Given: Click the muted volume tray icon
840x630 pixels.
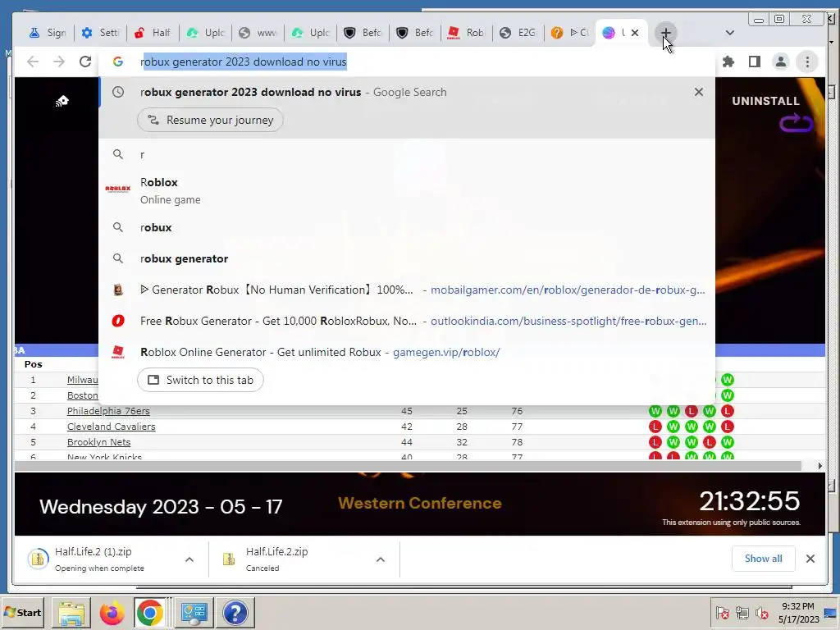Looking at the screenshot, I should click(761, 612).
